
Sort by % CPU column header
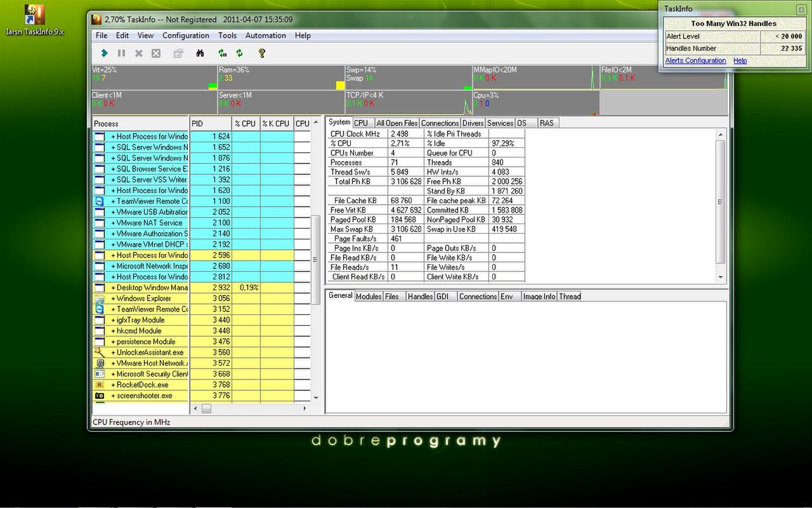(246, 124)
